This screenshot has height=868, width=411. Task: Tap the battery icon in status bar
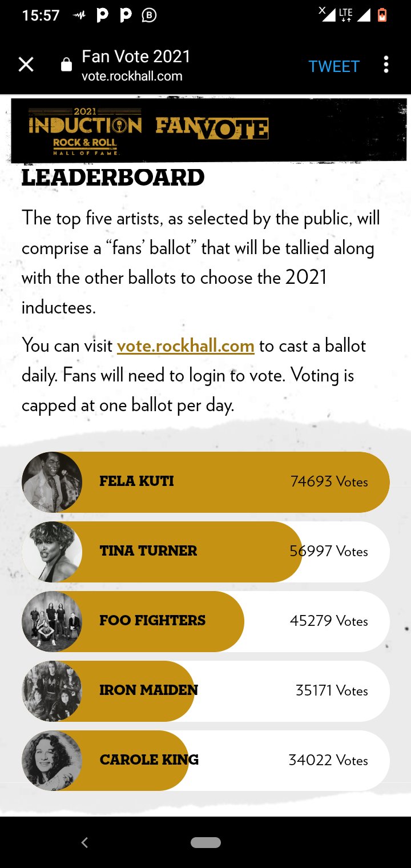coord(382,15)
